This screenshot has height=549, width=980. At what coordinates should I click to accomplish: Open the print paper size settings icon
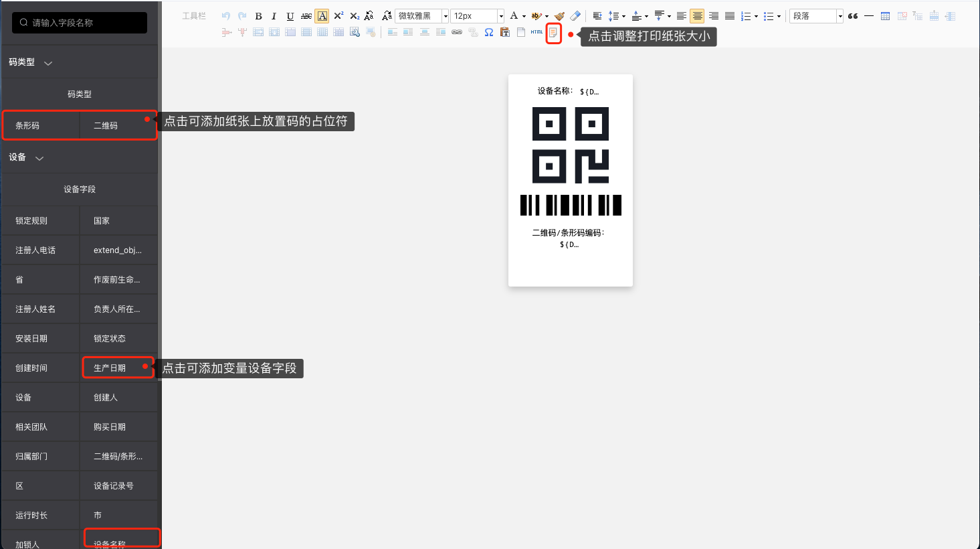point(553,32)
